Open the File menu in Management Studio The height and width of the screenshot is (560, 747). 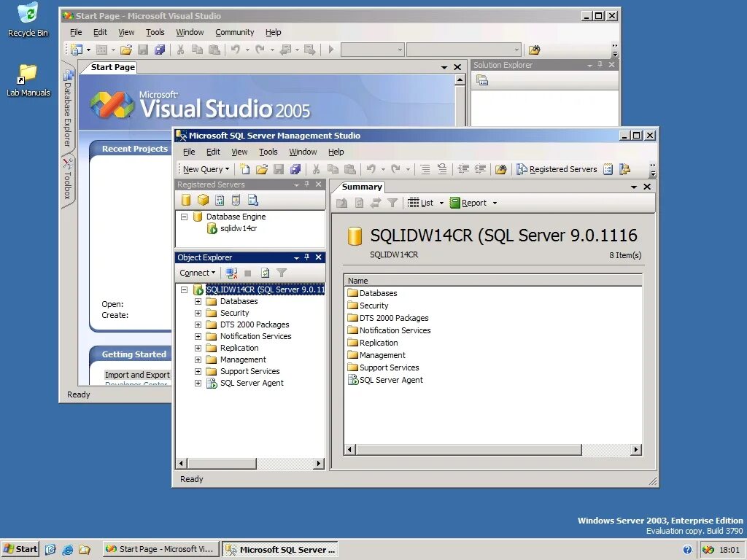coord(189,152)
